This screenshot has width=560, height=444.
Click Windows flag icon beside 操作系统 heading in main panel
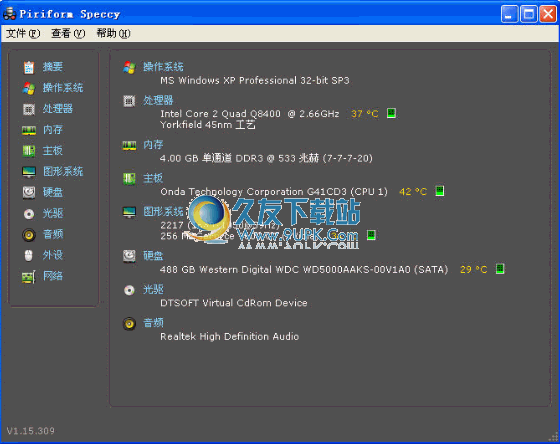129,67
